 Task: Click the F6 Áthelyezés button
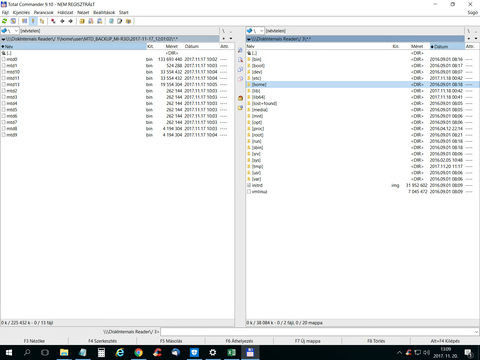(239, 341)
